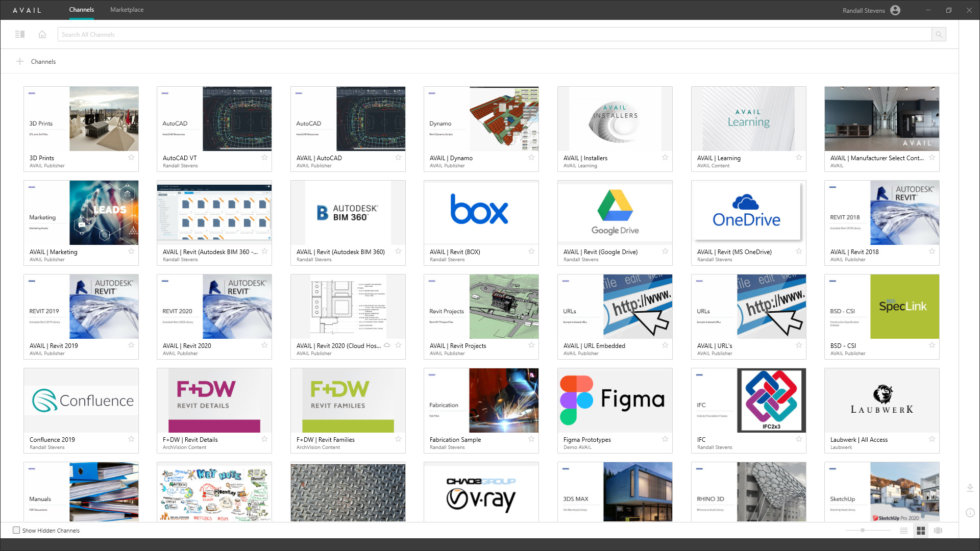Click the Home icon beside the search bar
Image resolution: width=980 pixels, height=551 pixels.
point(42,34)
